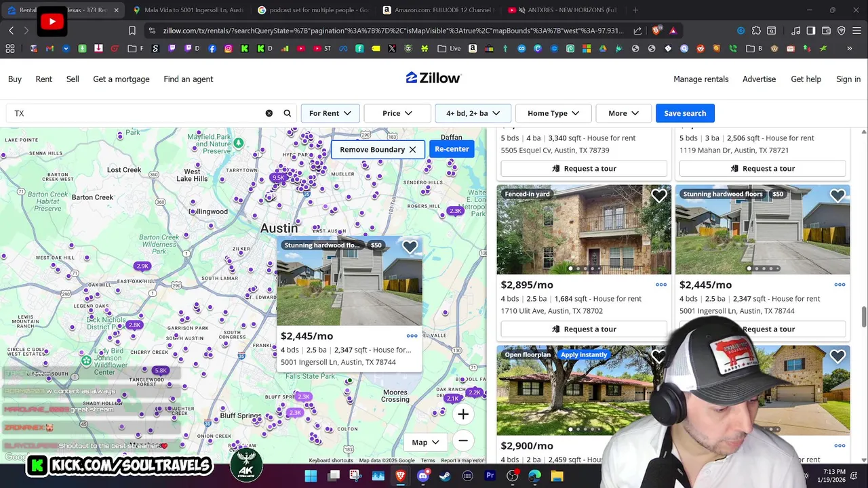Open Brave Shields icon in address bar
The width and height of the screenshot is (868, 488).
coord(656,30)
